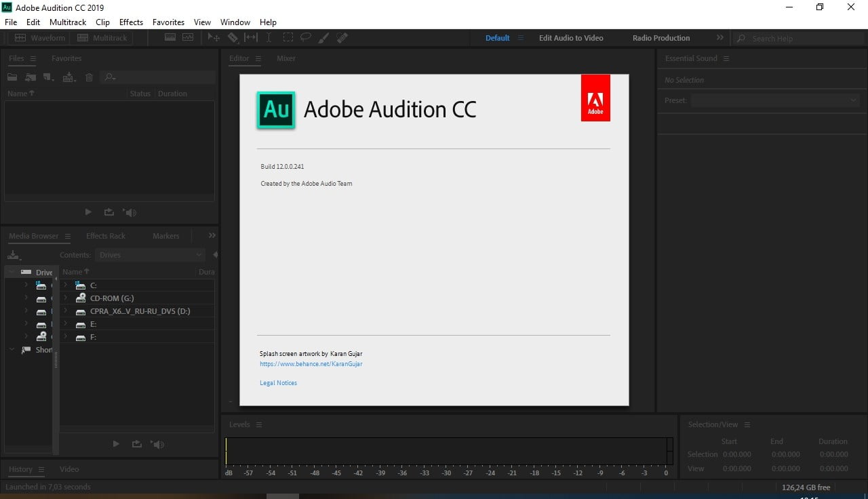Open the Preset dropdown in Essential Sound
The width and height of the screenshot is (868, 499).
(x=775, y=100)
